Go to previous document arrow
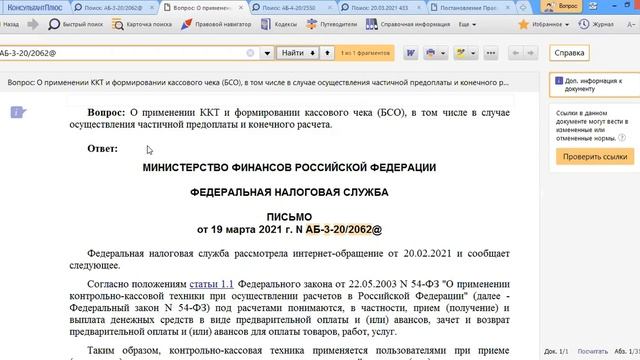640x360 pixels. point(516,53)
